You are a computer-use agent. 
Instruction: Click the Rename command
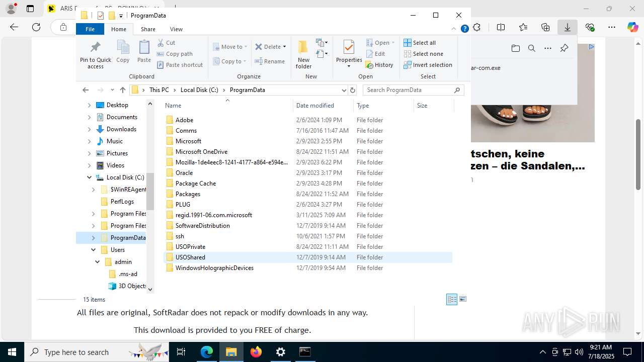coord(270,61)
